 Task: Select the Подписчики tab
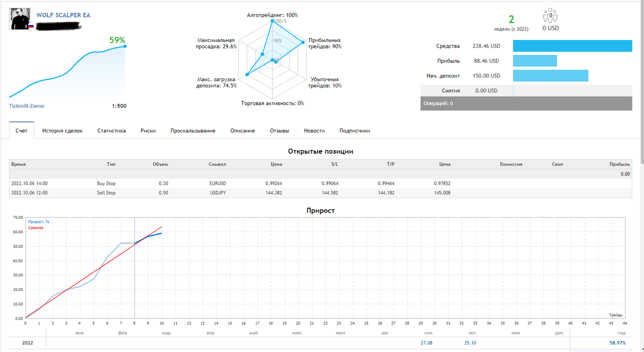click(x=355, y=130)
